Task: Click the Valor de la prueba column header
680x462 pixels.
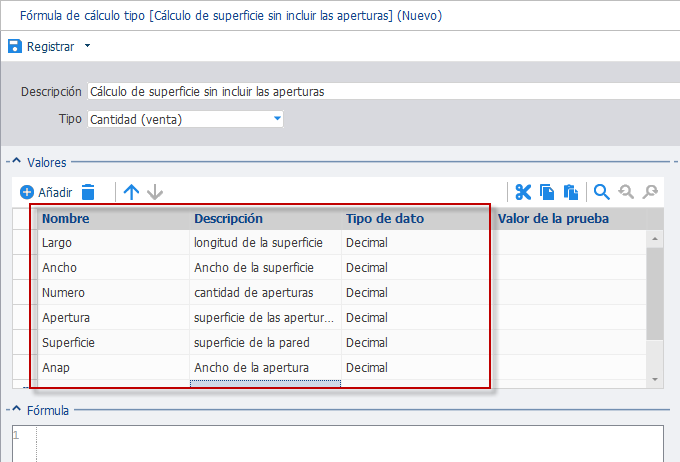Action: pyautogui.click(x=553, y=219)
